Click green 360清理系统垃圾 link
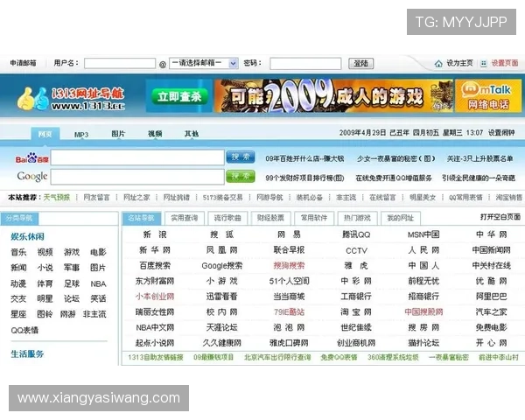This screenshot has height=420, width=525. point(393,357)
